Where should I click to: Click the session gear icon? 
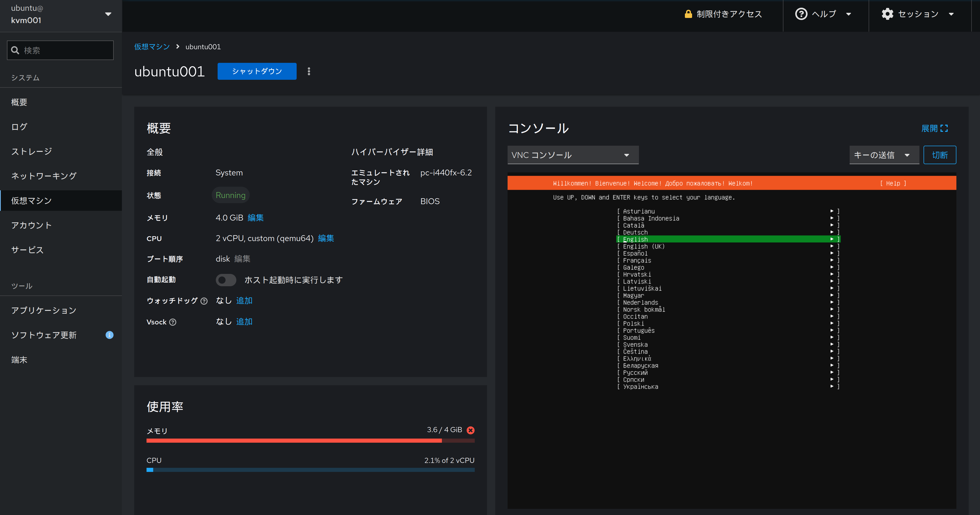tap(887, 14)
